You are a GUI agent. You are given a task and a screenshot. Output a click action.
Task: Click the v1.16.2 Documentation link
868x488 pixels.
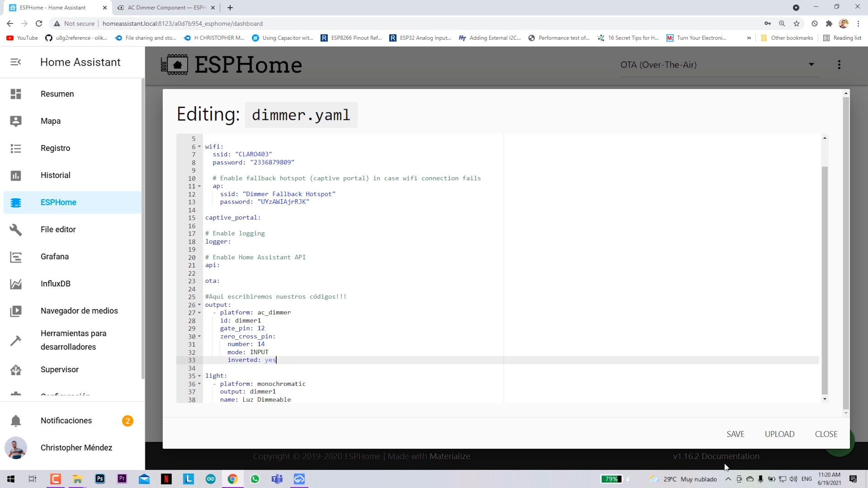tap(716, 456)
